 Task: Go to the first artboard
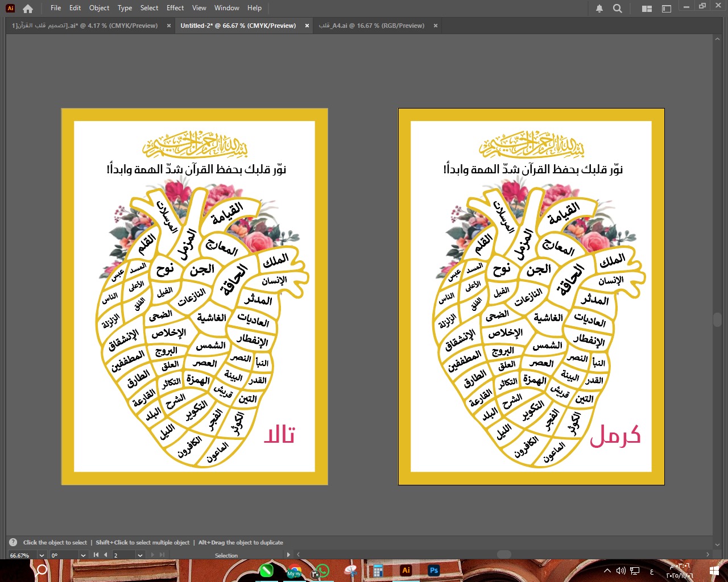[x=96, y=555]
